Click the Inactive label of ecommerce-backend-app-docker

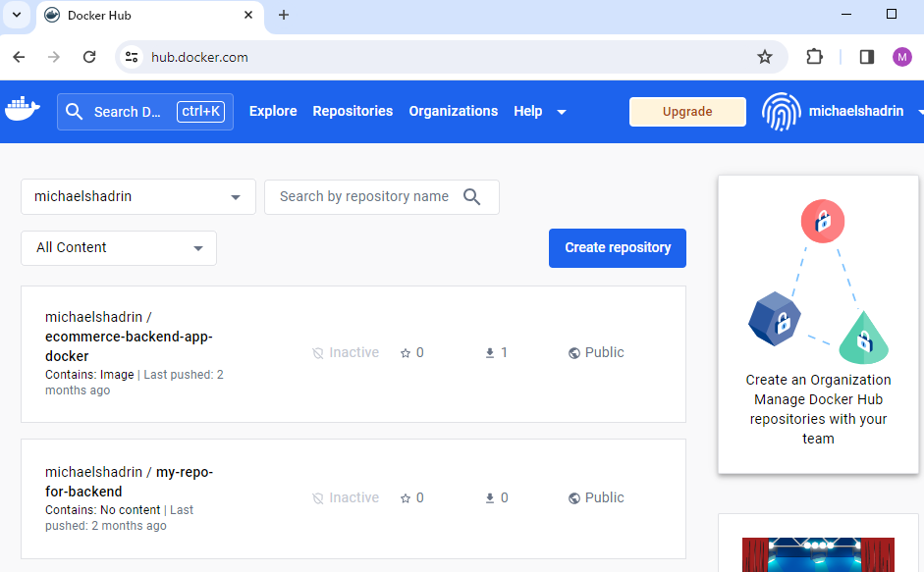point(354,353)
